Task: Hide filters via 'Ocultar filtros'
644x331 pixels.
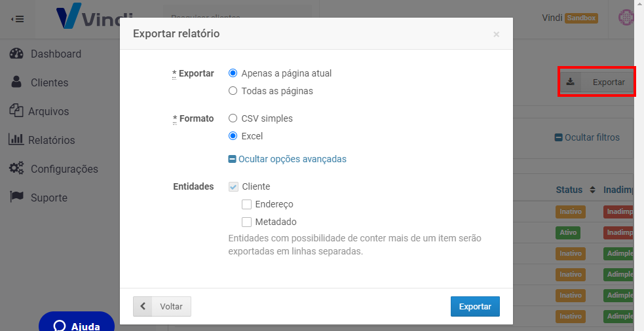Action: (587, 137)
